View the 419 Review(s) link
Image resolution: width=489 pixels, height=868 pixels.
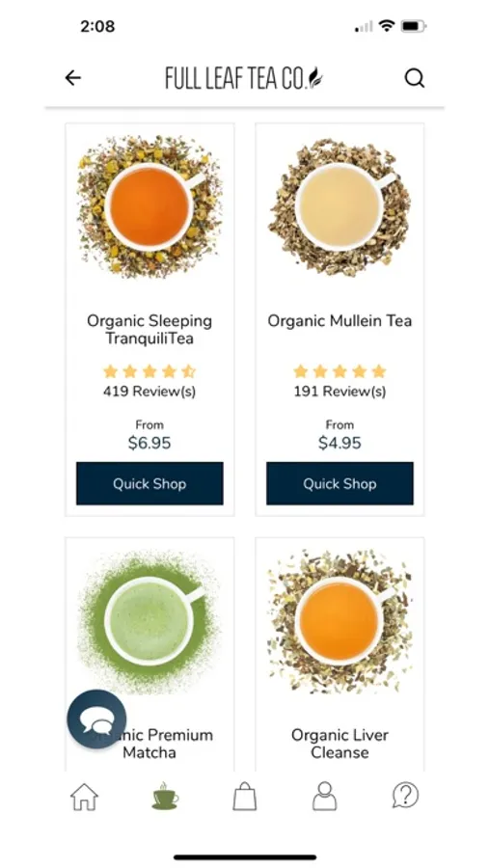click(x=149, y=392)
